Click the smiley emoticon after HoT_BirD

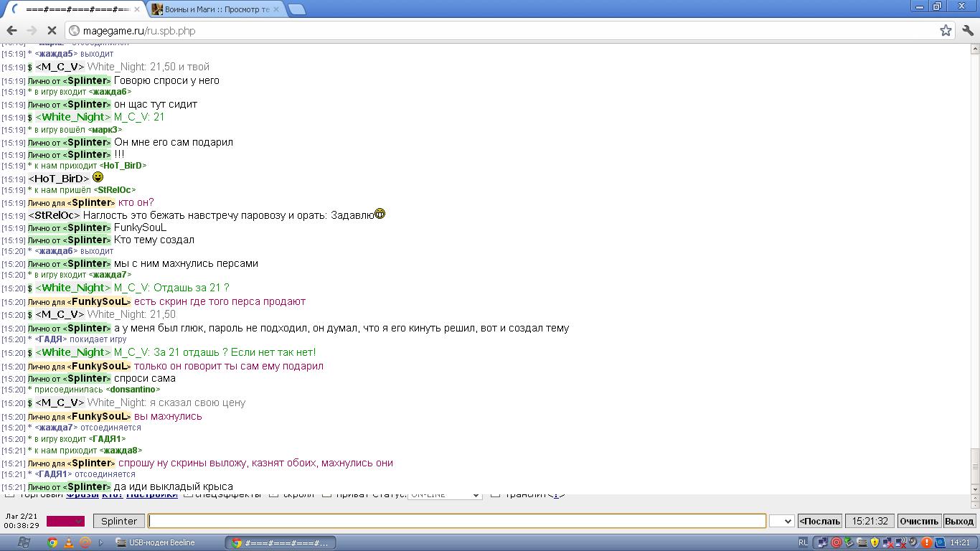[98, 176]
